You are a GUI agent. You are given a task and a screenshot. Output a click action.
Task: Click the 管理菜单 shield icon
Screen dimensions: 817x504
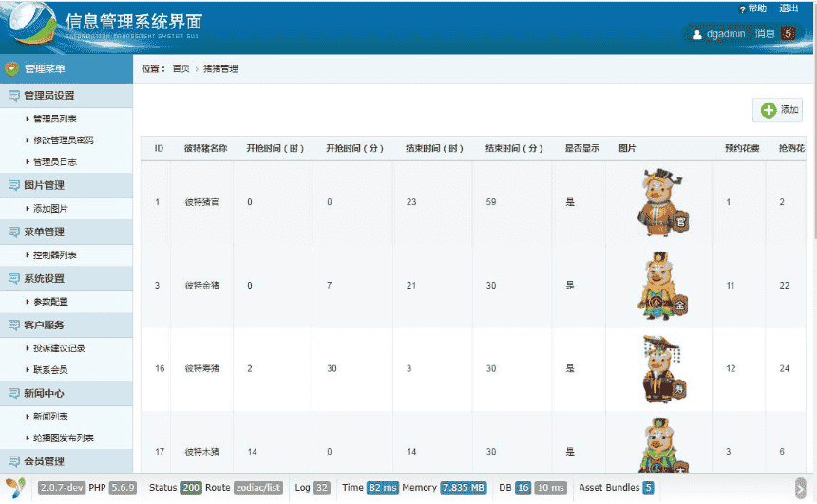[x=12, y=69]
